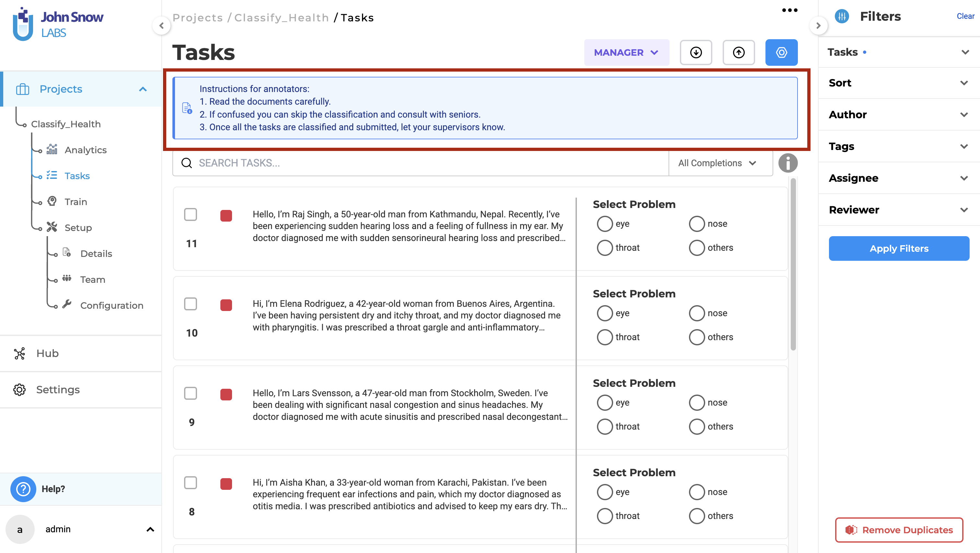The height and width of the screenshot is (553, 980).
Task: Expand the Author filter section
Action: click(899, 114)
